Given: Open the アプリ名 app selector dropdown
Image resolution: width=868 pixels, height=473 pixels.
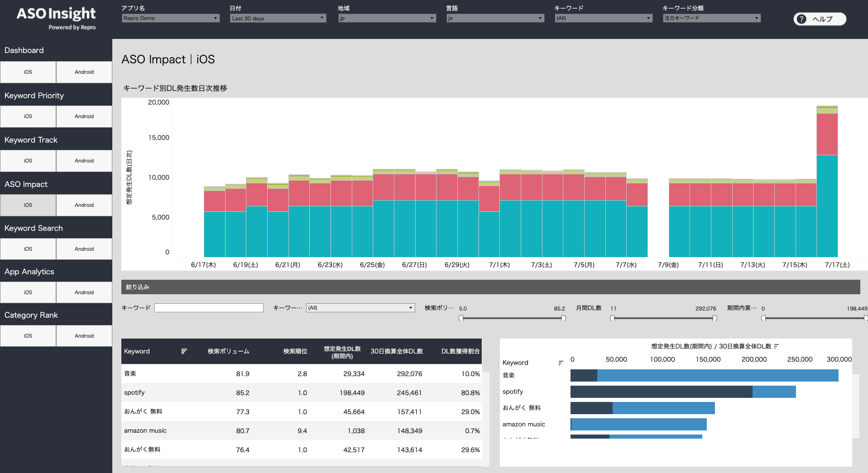Looking at the screenshot, I should [x=170, y=18].
